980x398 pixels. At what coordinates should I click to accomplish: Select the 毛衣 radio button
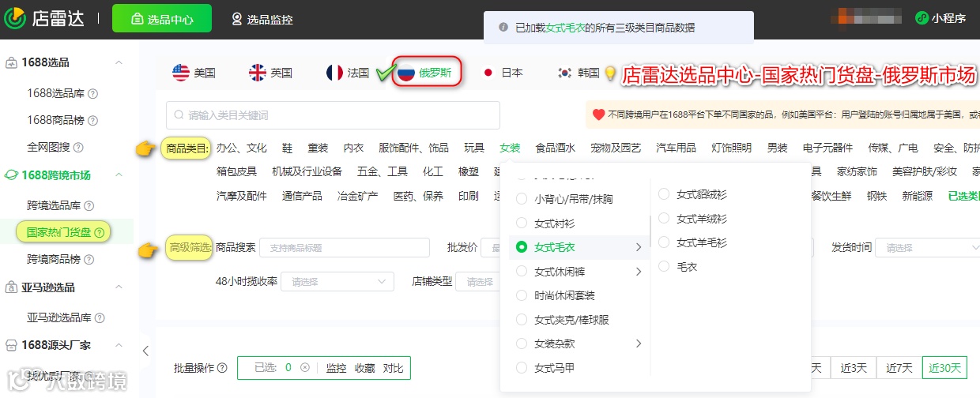point(663,267)
